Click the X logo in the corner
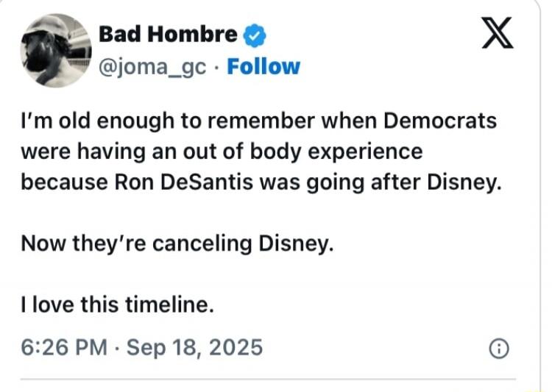 pyautogui.click(x=498, y=35)
